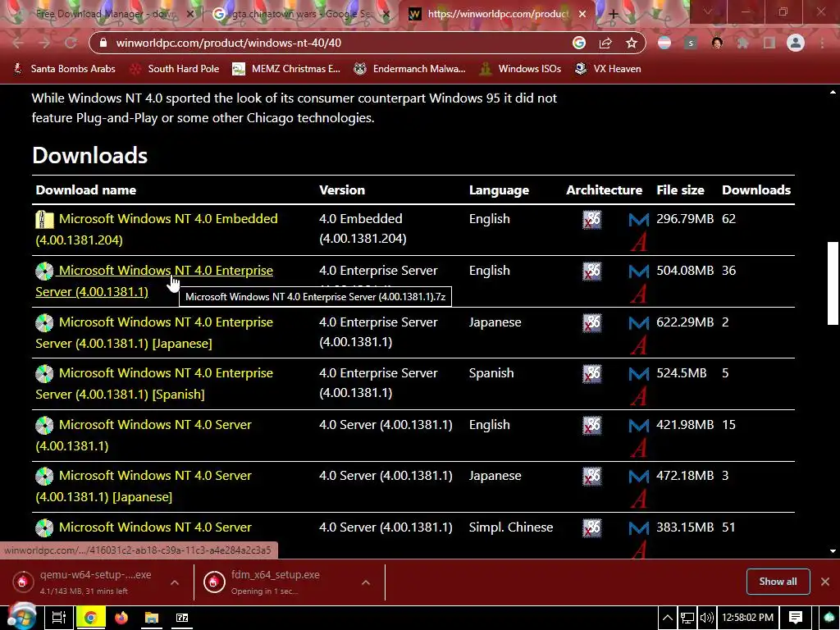Open the qemu-w64-setup download item
Viewport: 840px width, 630px height.
coord(84,582)
